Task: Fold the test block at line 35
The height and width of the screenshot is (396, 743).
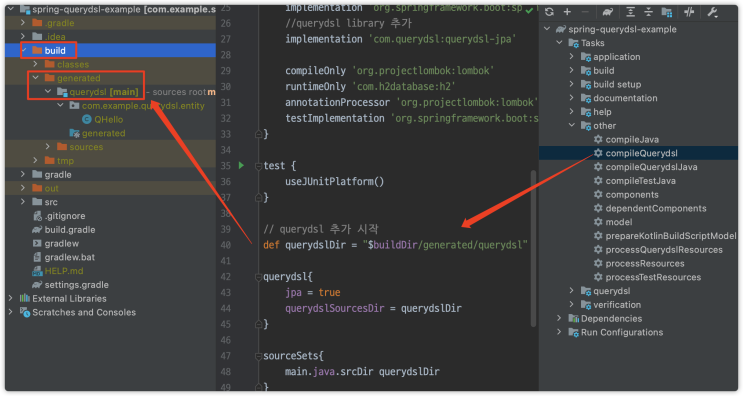Action: click(x=259, y=166)
